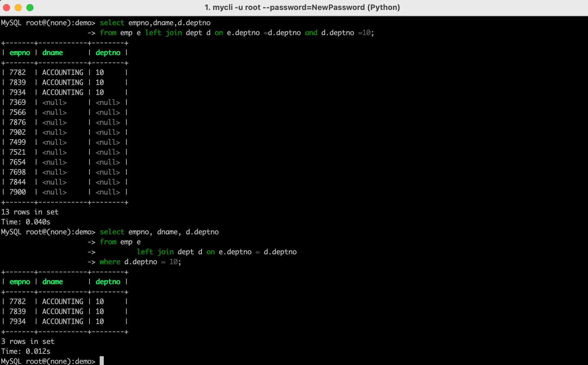The height and width of the screenshot is (365, 588).
Task: Click the <null> dname of empno 7654
Action: tap(55, 162)
